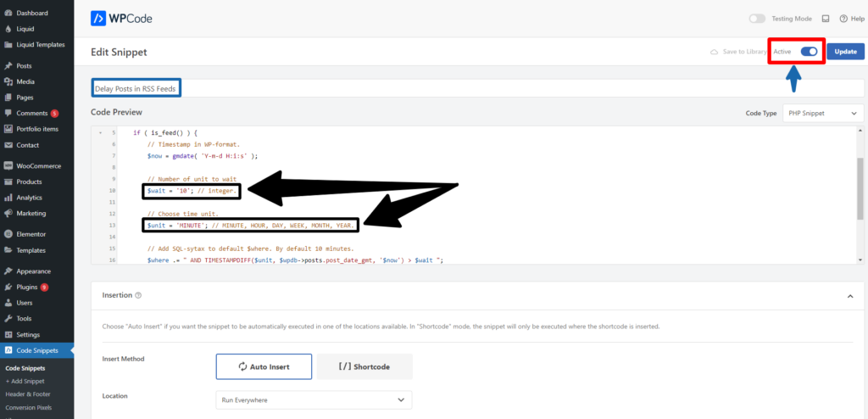Viewport: 868px width, 419px height.
Task: Toggle the Active snippet switch
Action: coord(809,52)
